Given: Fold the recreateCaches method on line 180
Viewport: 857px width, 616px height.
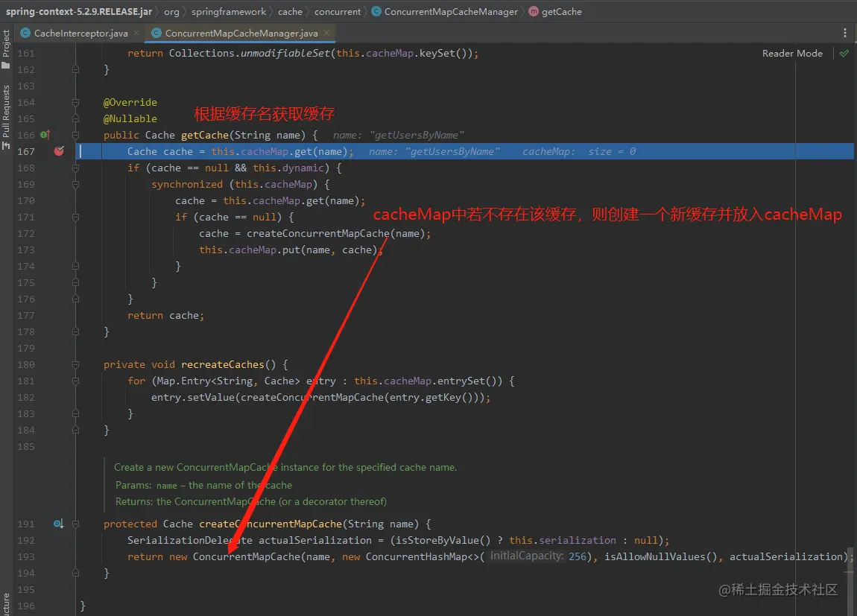Looking at the screenshot, I should pos(75,364).
